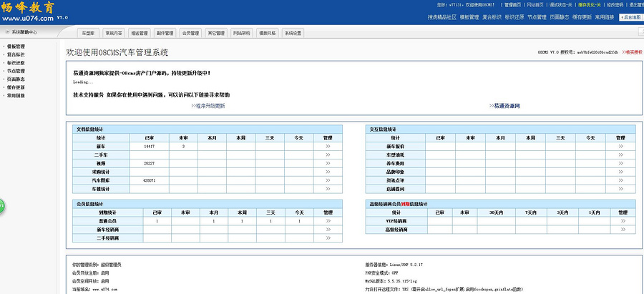Click the 文档信息统计 table heading
Screen dimensions: 644x294
(89, 129)
